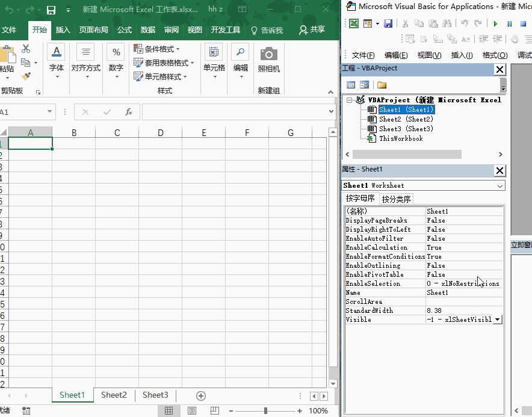Click the Excel zoom slider handle
Screen dimensions: 532x417
click(x=265, y=411)
